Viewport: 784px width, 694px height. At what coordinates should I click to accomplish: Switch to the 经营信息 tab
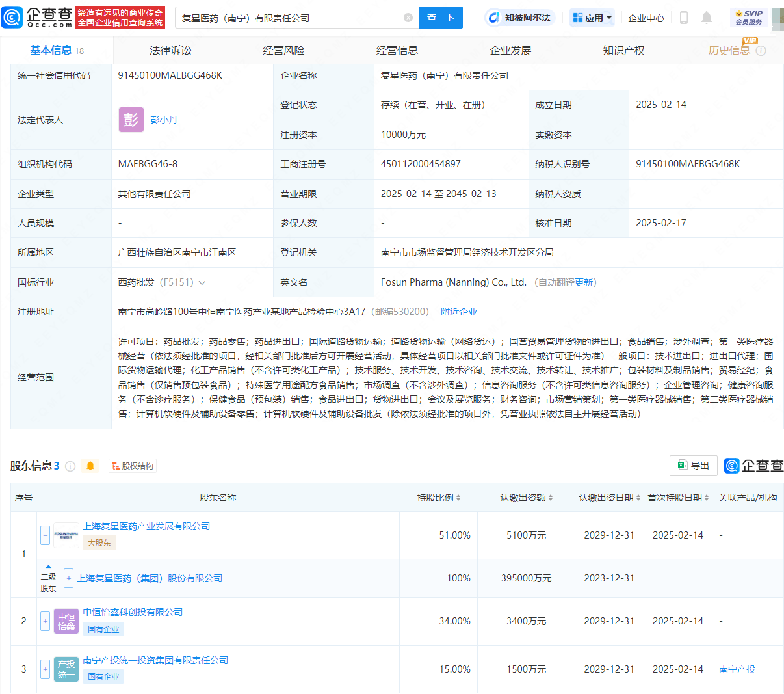tap(397, 50)
